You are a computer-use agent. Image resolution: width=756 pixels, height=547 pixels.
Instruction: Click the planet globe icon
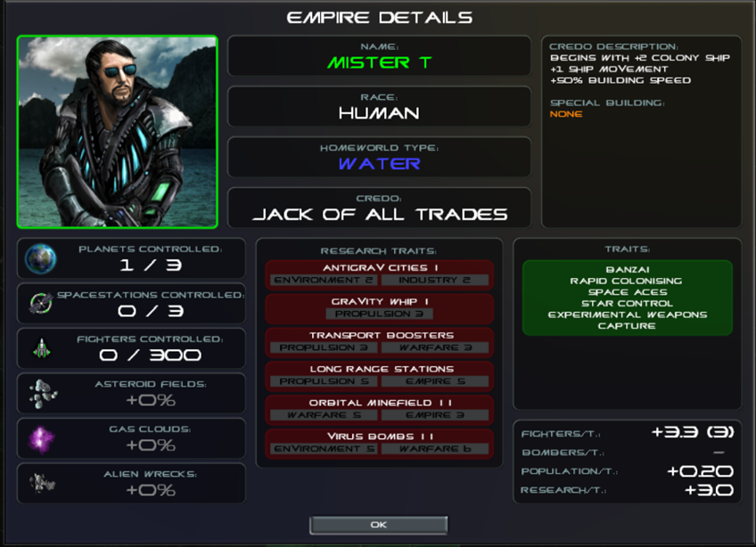40,259
